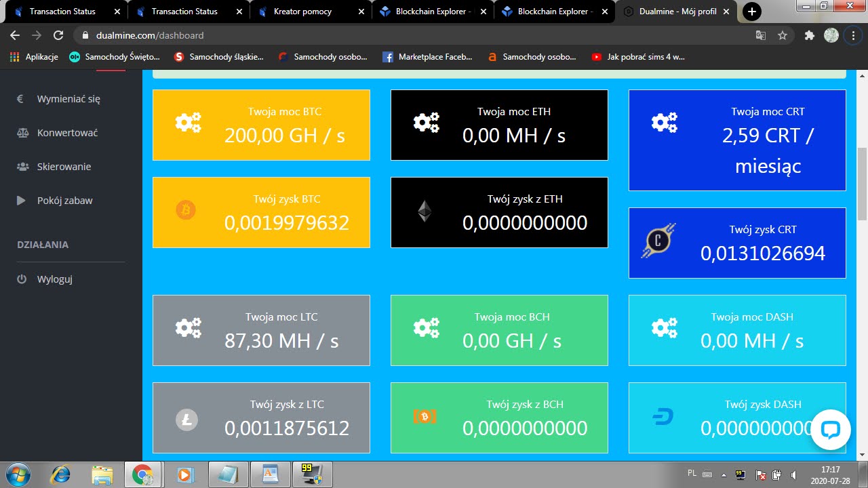The height and width of the screenshot is (488, 868).
Task: Click the gears icon in Twoja moc BTC card
Action: point(189,123)
